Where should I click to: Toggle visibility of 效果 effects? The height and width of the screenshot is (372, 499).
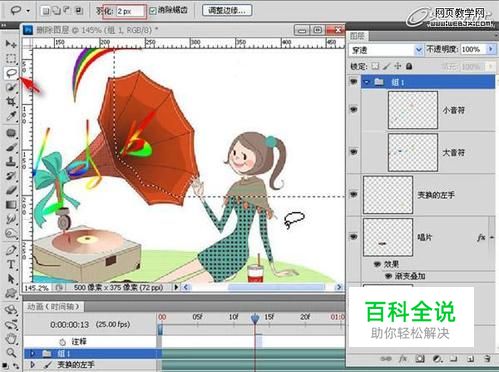click(377, 264)
